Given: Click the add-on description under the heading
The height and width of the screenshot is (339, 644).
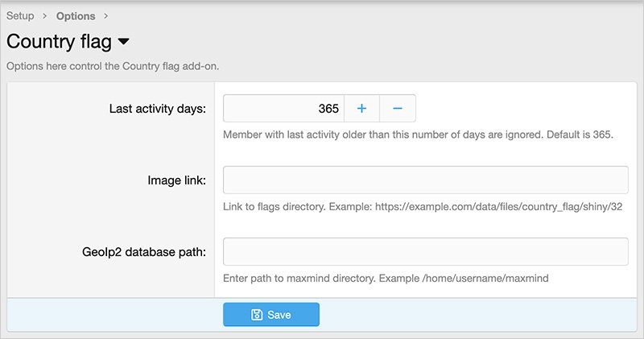Looking at the screenshot, I should click(x=113, y=65).
